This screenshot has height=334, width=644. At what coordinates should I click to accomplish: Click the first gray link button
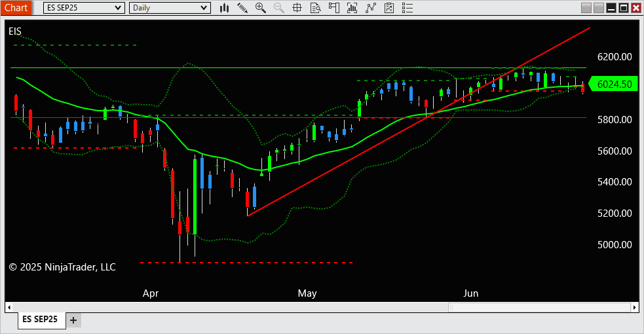[x=586, y=8]
